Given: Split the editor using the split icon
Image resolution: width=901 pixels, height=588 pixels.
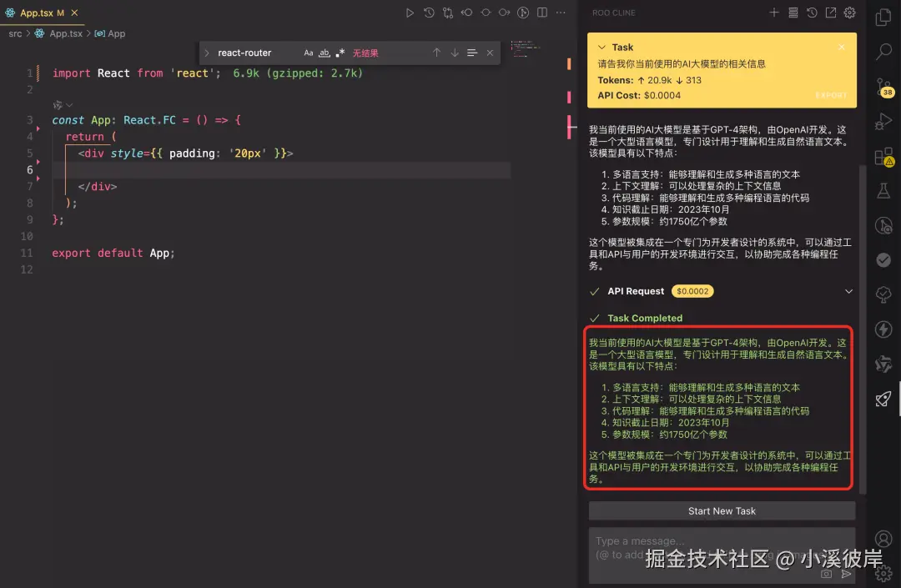Looking at the screenshot, I should point(542,13).
